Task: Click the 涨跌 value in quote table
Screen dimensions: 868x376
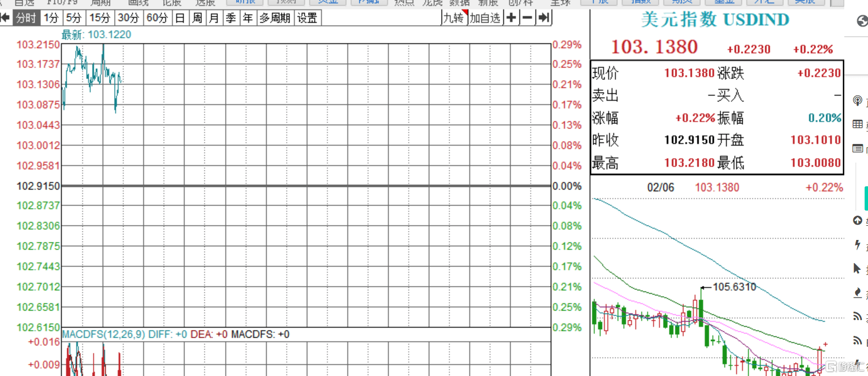Action: point(818,73)
